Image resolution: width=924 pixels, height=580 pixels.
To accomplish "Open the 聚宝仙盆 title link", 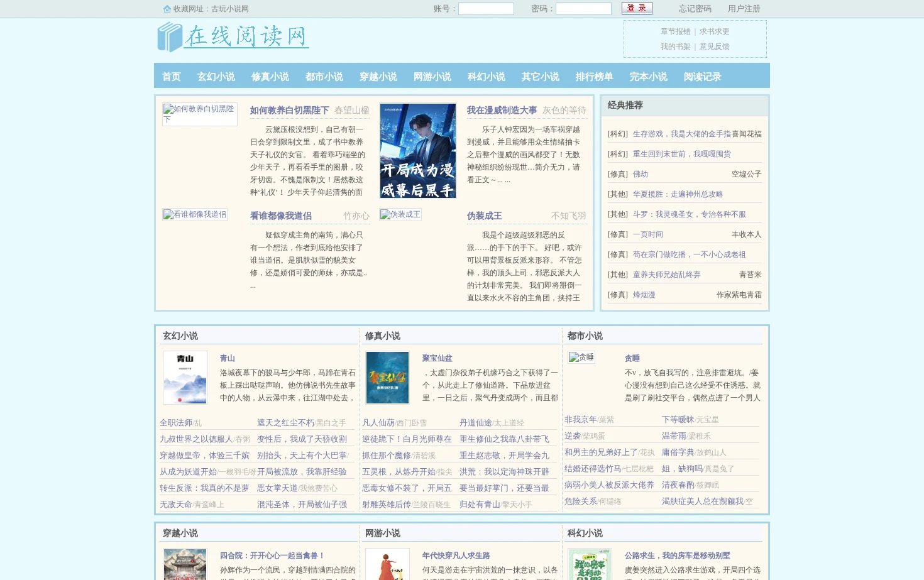I will 437,358.
